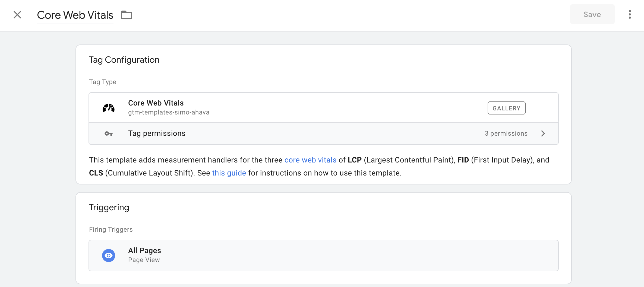
Task: Click the key icon next to Tag permissions
Action: coord(108,133)
